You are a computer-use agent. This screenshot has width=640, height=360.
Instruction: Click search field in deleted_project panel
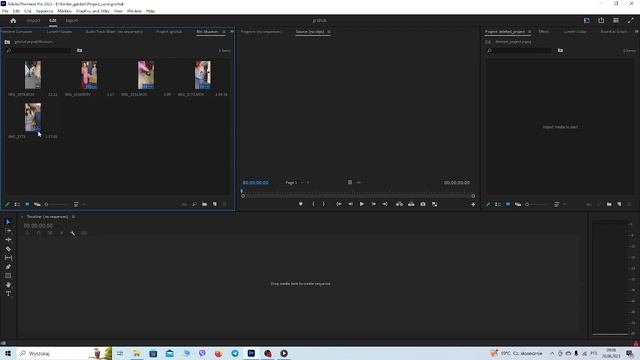click(519, 51)
